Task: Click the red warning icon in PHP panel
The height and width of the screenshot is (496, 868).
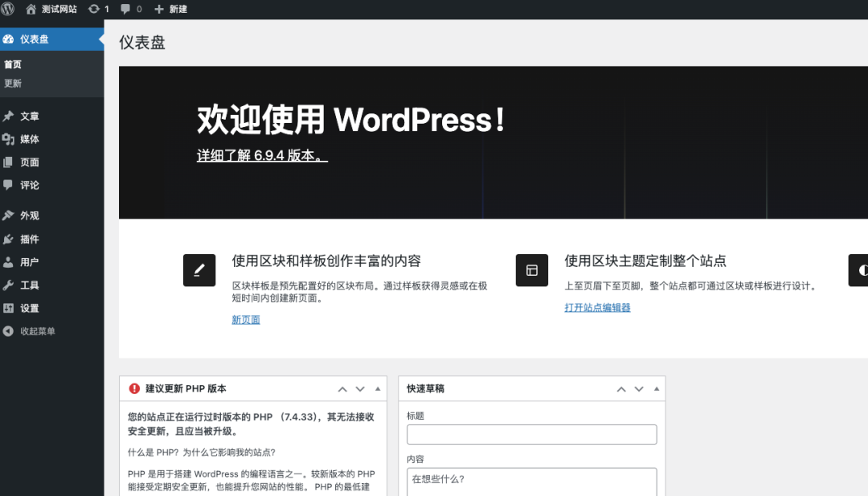Action: pos(134,388)
